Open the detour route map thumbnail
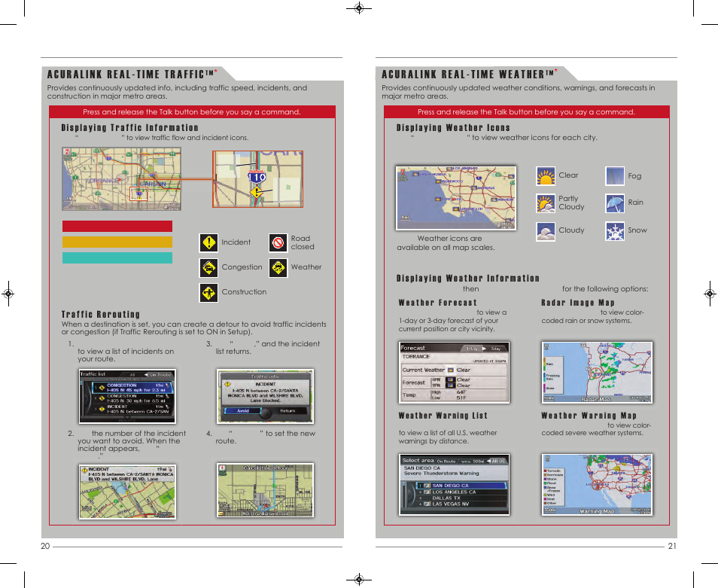 [x=265, y=490]
